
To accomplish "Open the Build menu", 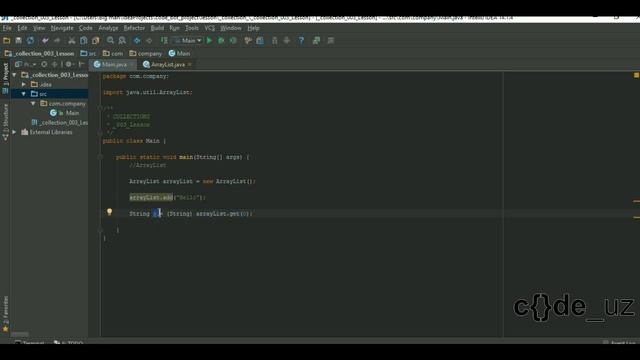I will (157, 28).
